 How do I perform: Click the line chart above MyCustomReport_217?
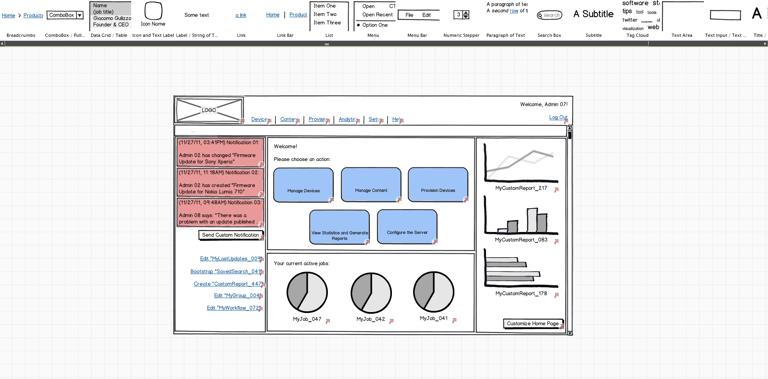(x=521, y=163)
